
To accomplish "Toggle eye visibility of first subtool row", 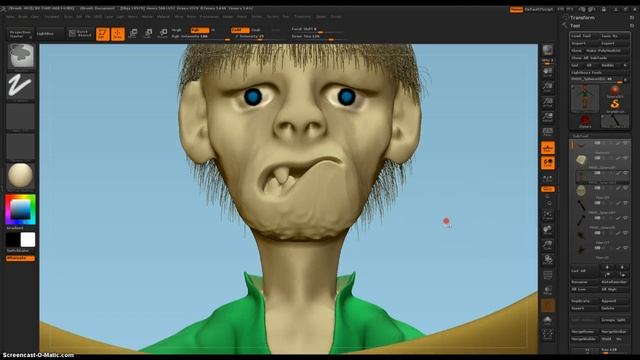I will pos(625,143).
